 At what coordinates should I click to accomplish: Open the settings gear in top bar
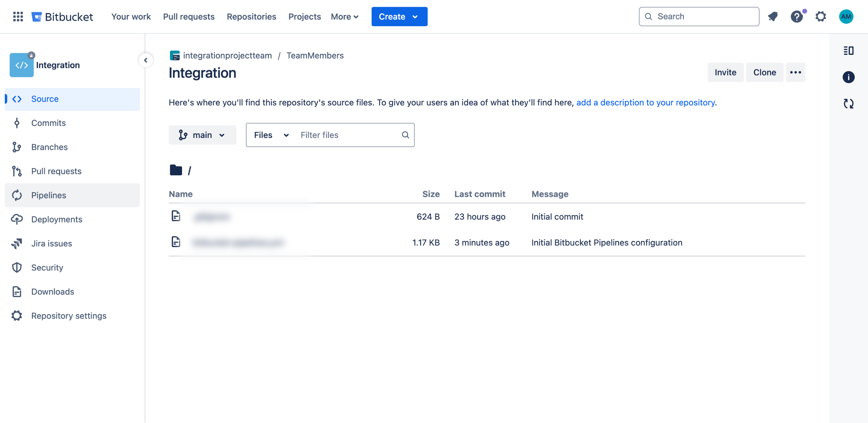pos(821,16)
